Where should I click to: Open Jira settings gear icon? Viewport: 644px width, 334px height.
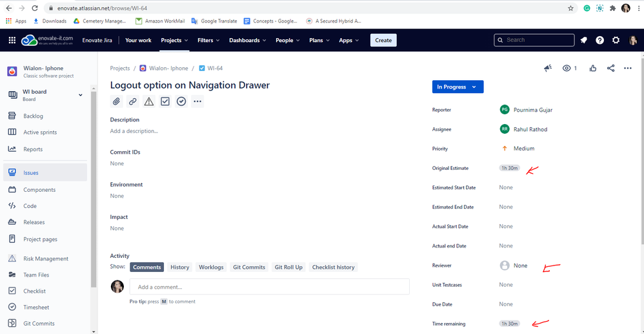[616, 40]
